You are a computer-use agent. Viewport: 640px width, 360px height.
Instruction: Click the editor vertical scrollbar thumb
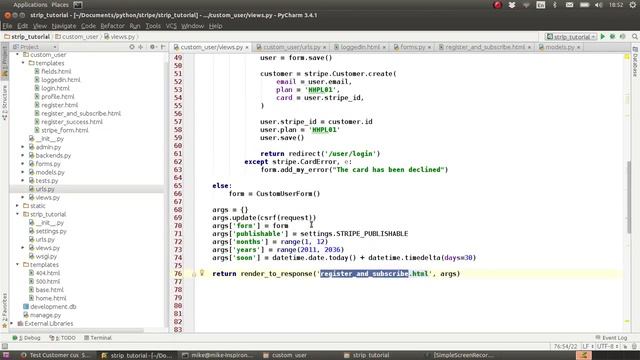(629, 197)
